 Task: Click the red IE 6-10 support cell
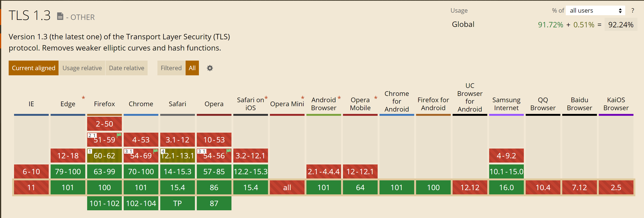coord(31,171)
